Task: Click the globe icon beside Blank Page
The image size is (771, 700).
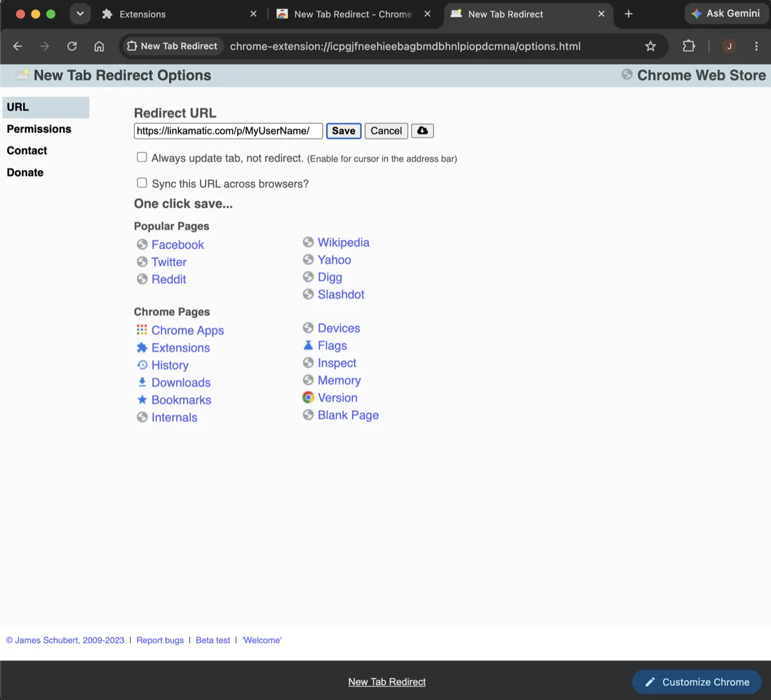Action: 308,415
